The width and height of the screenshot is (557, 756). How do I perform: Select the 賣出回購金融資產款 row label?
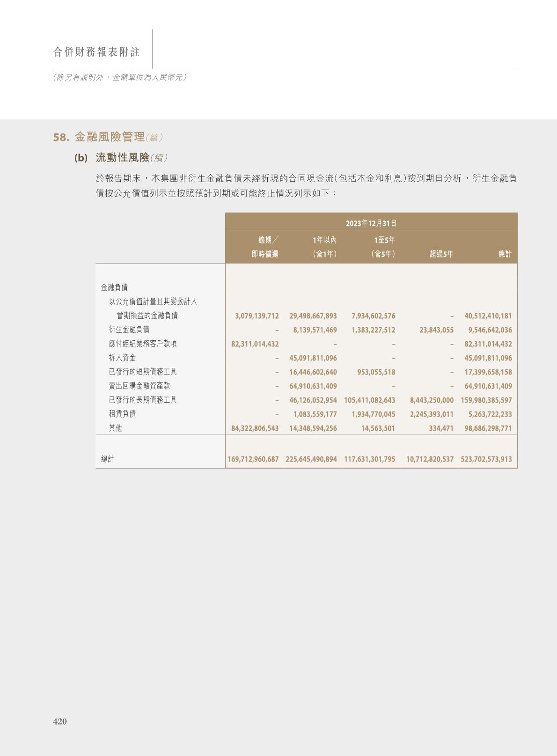click(139, 386)
